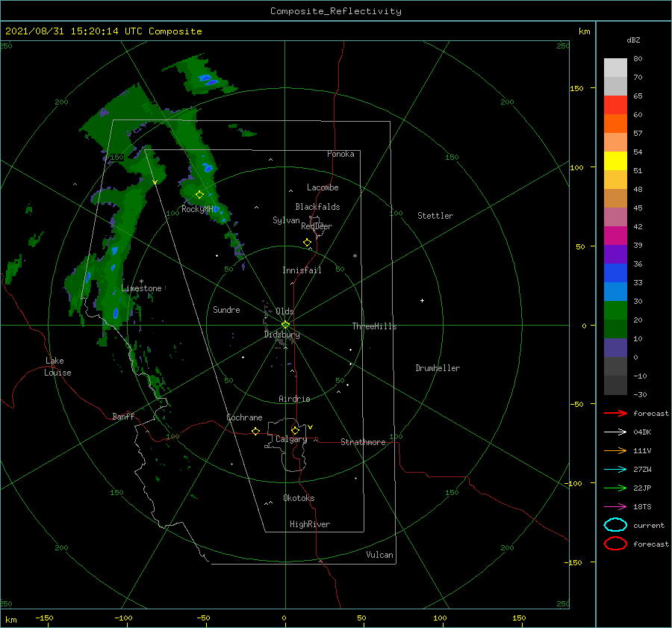This screenshot has width=672, height=628.
Task: Click the white asterisk marker east of Innisfail
Action: 355,256
